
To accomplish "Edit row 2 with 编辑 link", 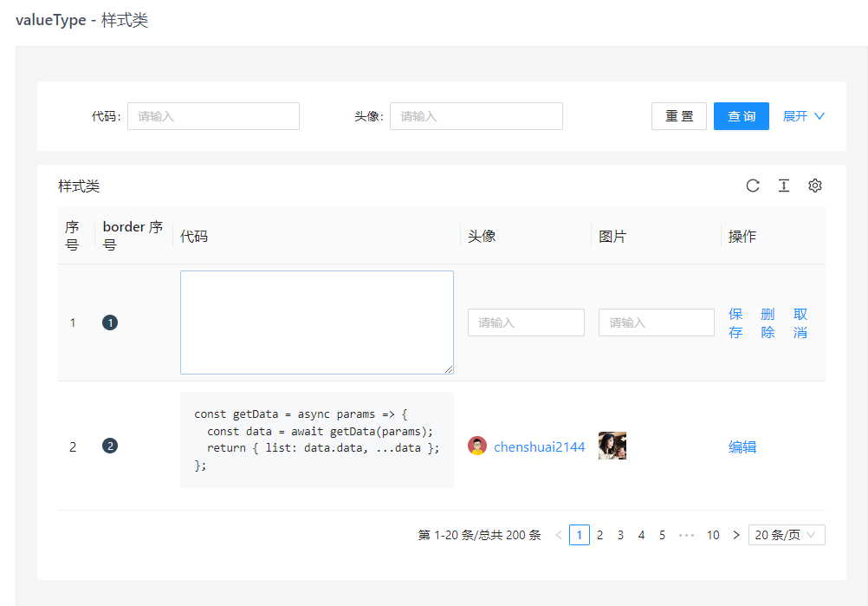I will coord(742,446).
